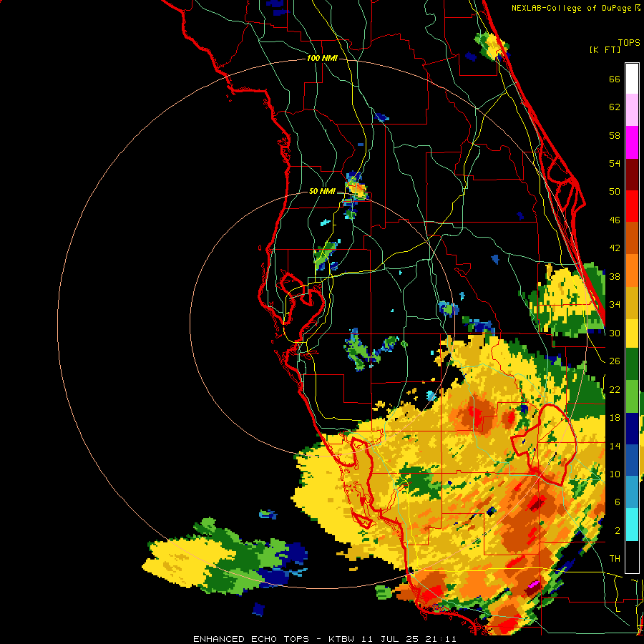The height and width of the screenshot is (644, 644).
Task: Choose the dark red (maroon) legend swatch
Action: [x=632, y=174]
